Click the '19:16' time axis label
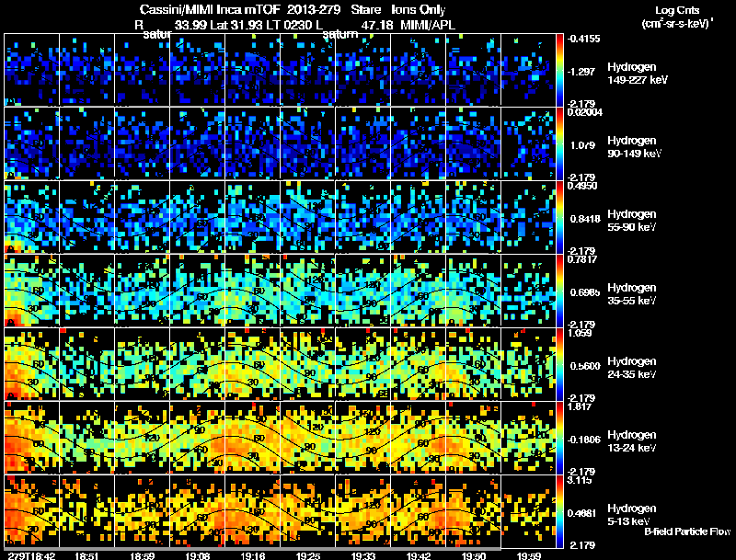The height and width of the screenshot is (560, 736). click(252, 556)
